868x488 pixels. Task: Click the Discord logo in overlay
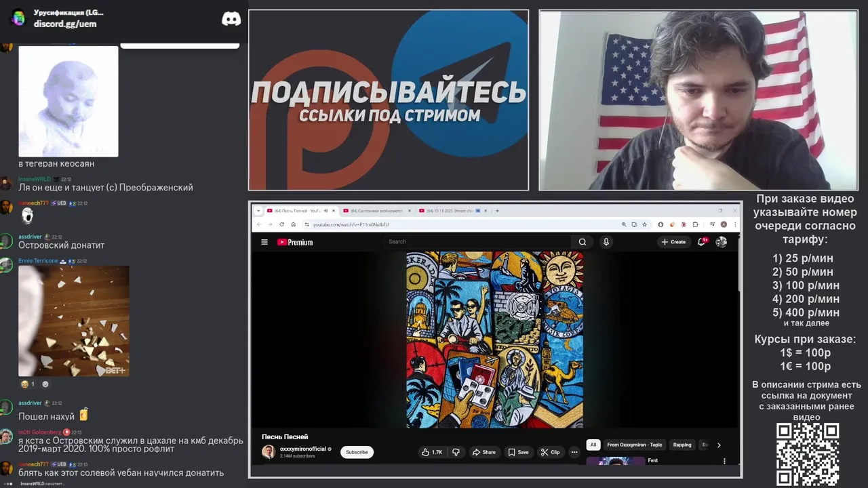click(231, 18)
